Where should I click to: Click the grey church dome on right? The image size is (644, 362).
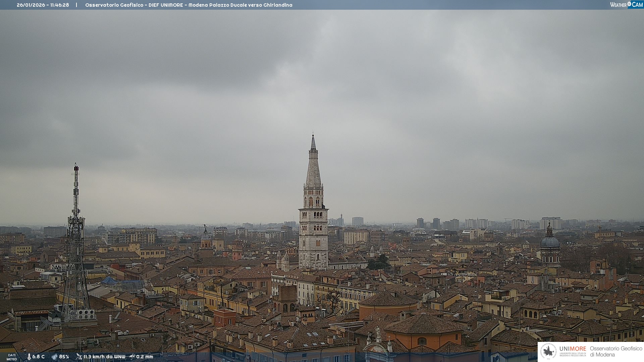tap(550, 241)
